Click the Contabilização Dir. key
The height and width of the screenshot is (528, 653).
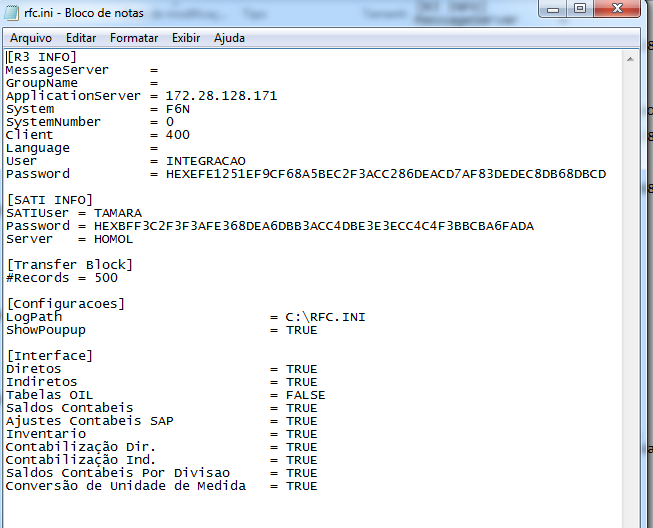pyautogui.click(x=81, y=447)
